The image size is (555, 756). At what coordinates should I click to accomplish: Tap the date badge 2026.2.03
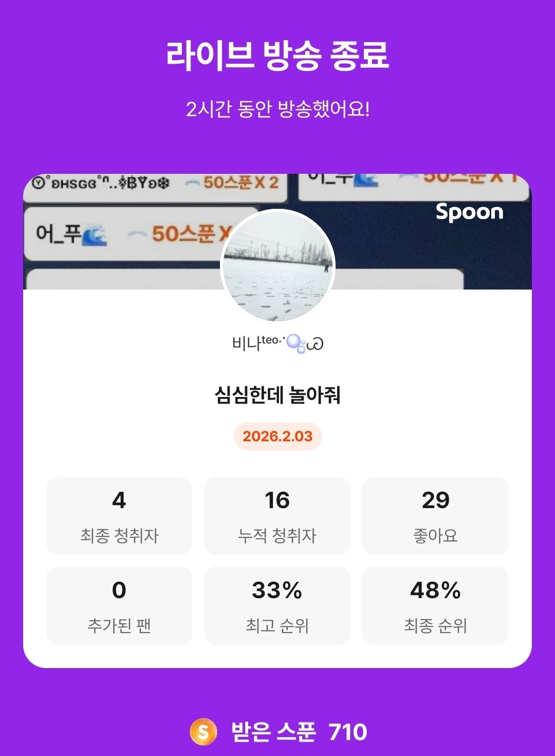277,436
